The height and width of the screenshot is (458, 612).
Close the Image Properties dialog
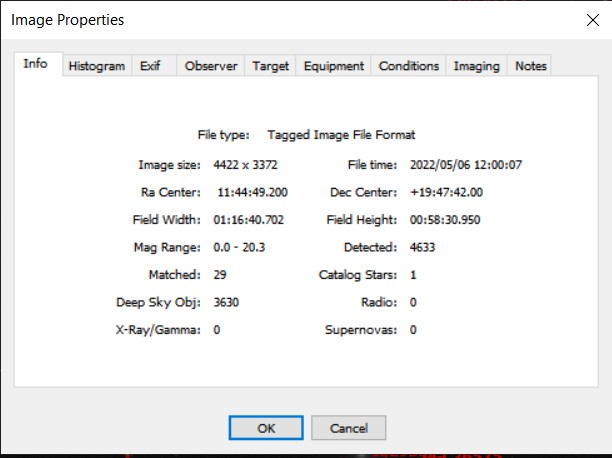coord(592,20)
